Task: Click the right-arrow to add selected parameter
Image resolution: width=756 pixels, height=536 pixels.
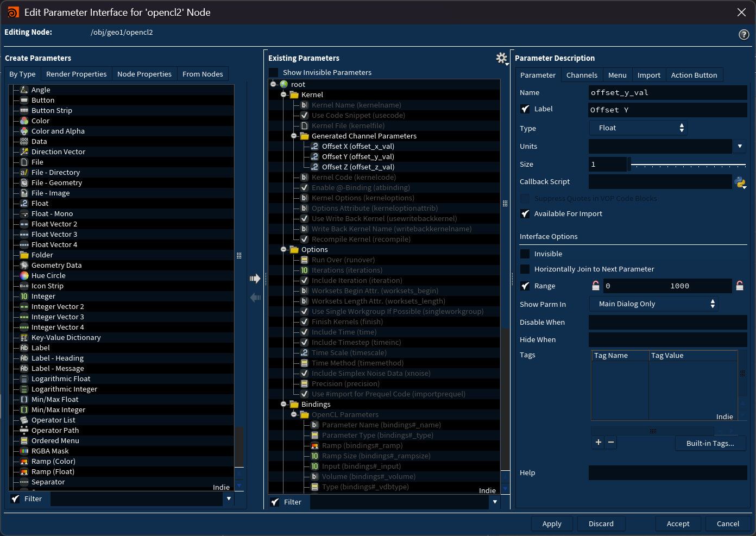Action: pyautogui.click(x=255, y=278)
